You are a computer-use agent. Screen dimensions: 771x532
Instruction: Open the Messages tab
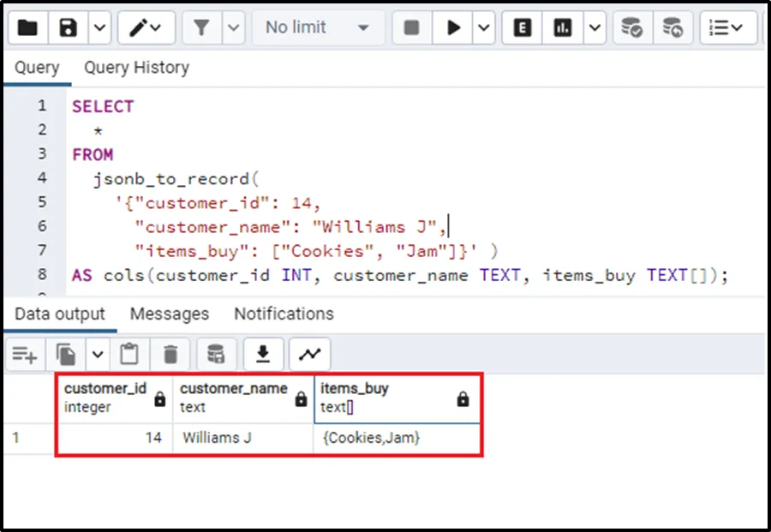(x=169, y=314)
